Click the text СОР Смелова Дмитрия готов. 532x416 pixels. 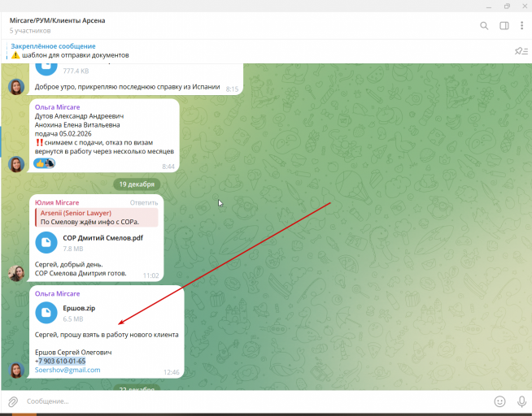tap(81, 273)
